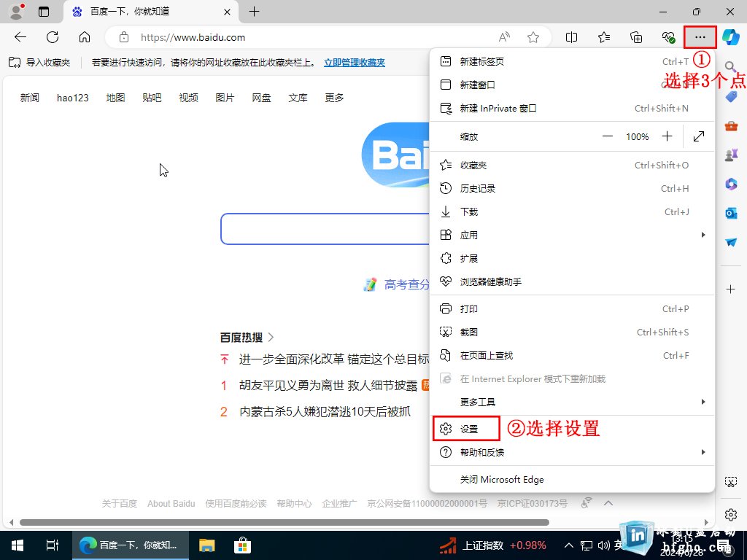747x560 pixels.
Task: Expand the 更多工具 submenu
Action: 572,402
